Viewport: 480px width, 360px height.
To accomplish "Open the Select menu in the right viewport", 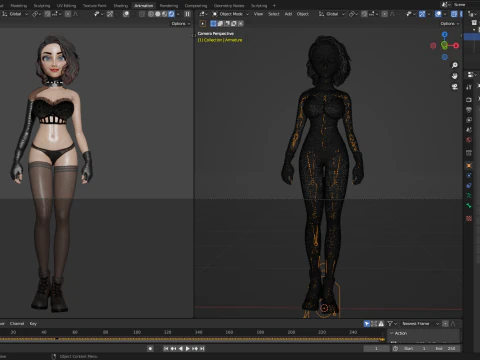I will [x=274, y=14].
